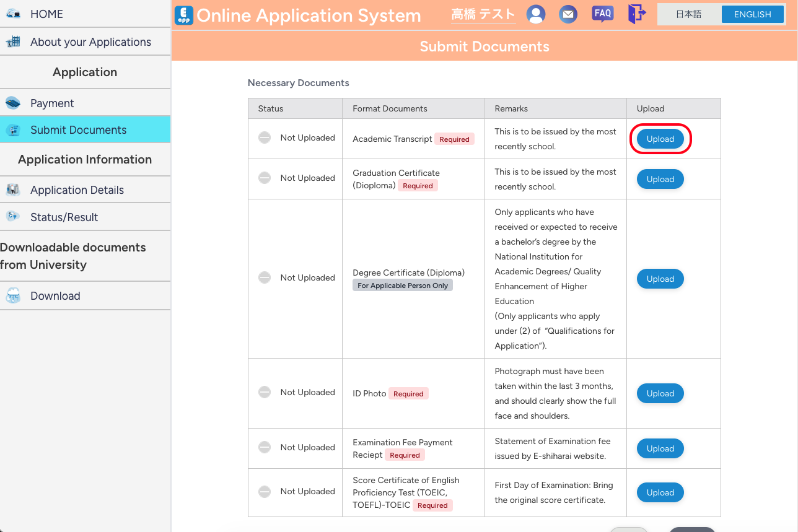Upload the ID Photo

(x=660, y=393)
